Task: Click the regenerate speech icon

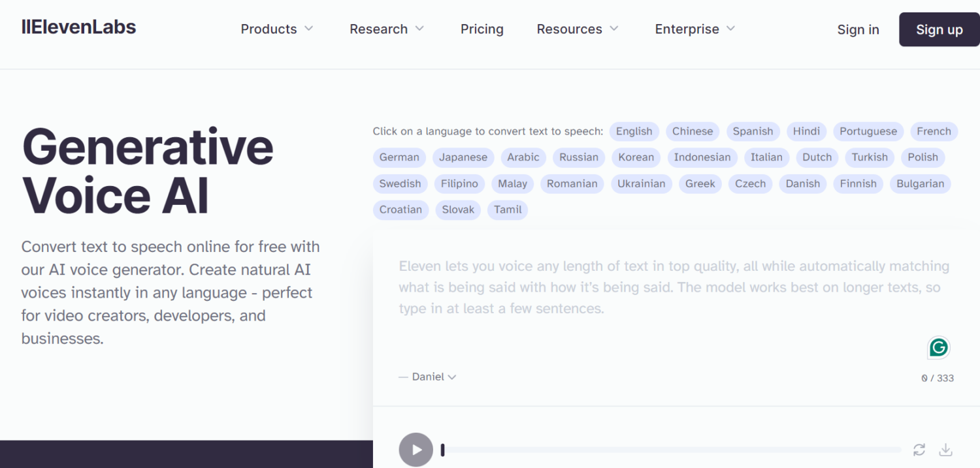Action: click(919, 449)
